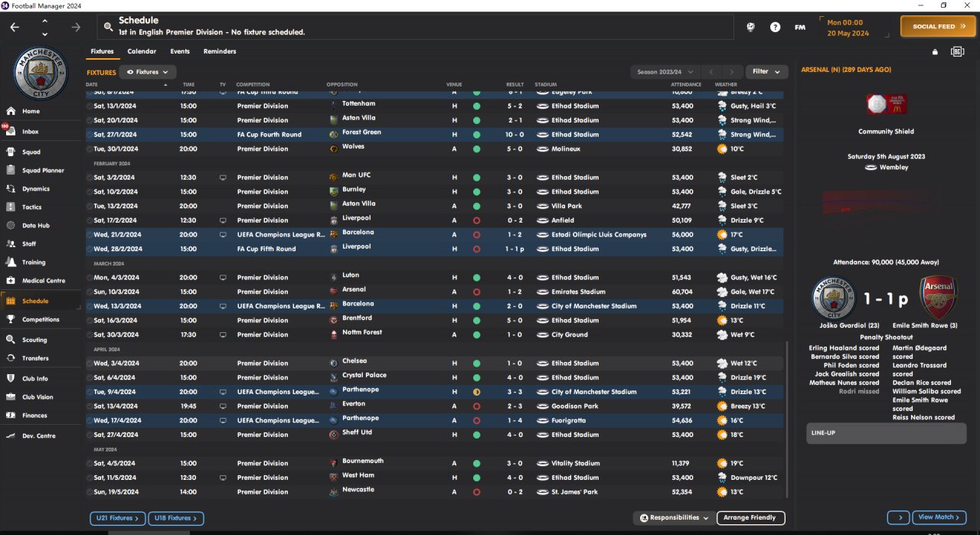Switch to the Calendar tab
The height and width of the screenshot is (535, 980).
point(142,51)
